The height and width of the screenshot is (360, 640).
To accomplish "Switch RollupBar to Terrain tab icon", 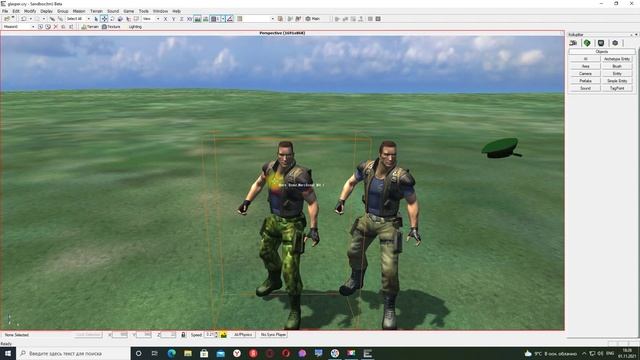I will 587,43.
